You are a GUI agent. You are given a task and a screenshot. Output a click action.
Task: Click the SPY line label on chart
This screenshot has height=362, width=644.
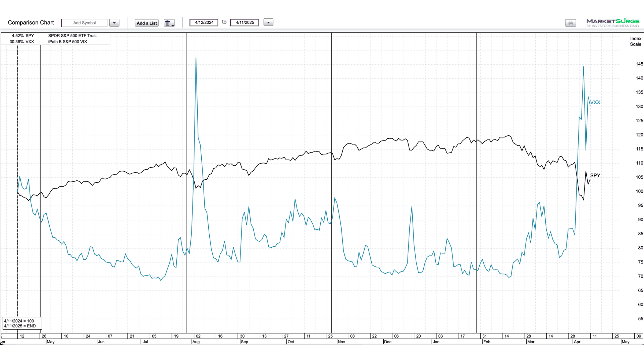(595, 175)
